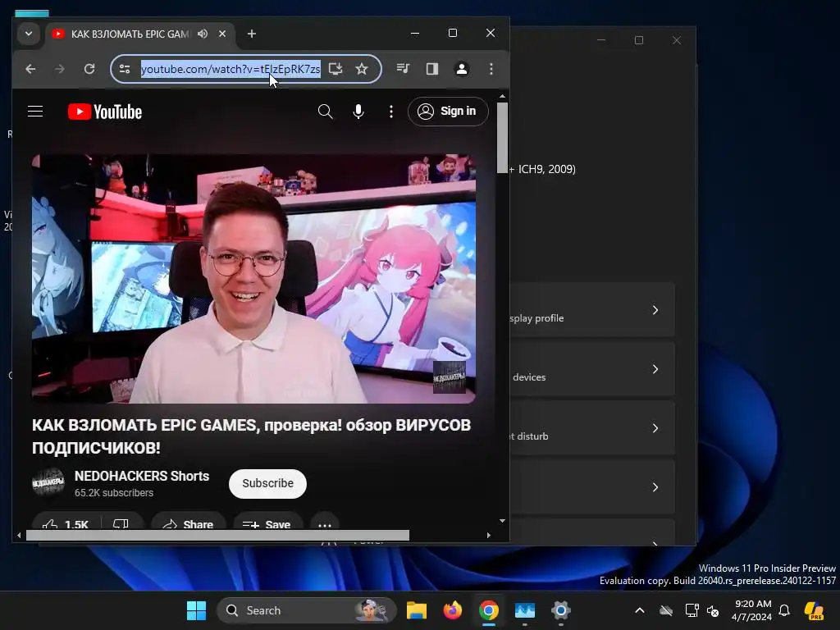Viewport: 840px width, 630px height.
Task: Show hidden system tray icons
Action: pyautogui.click(x=640, y=610)
